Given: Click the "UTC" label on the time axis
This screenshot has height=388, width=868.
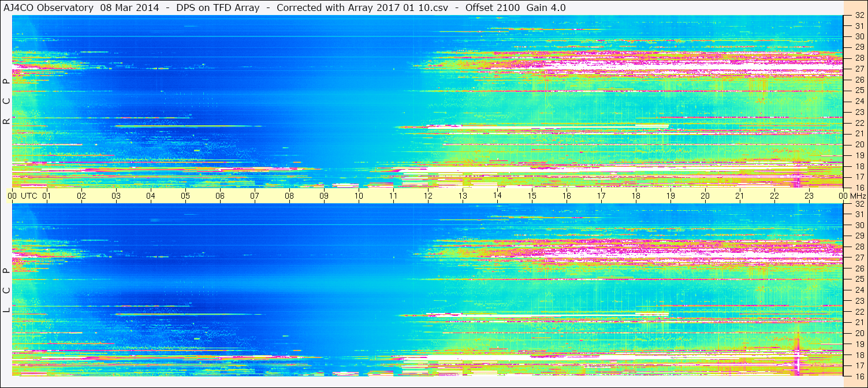Looking at the screenshot, I should 29,196.
